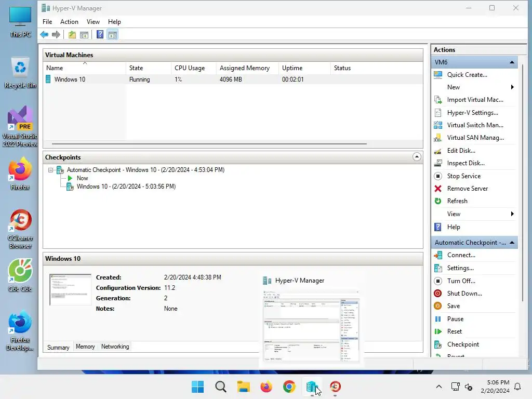
Task: Open Google Chrome from the taskbar
Action: tap(289, 387)
